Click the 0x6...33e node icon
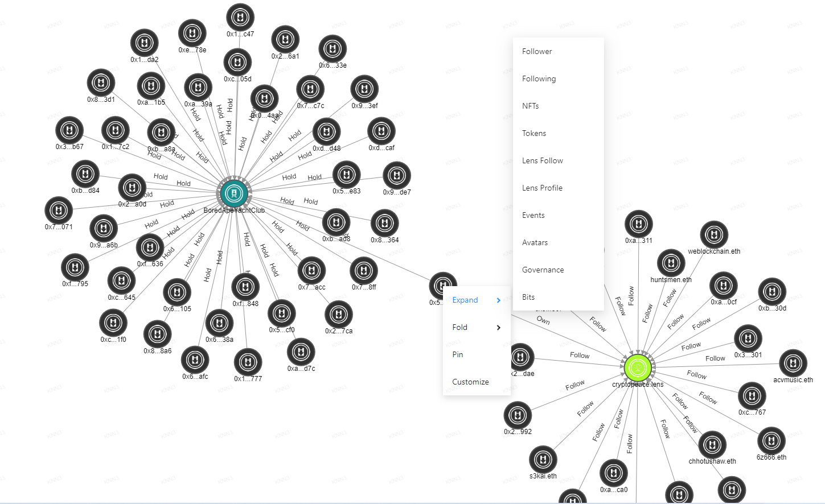Viewport: 825px width, 504px height. [333, 49]
